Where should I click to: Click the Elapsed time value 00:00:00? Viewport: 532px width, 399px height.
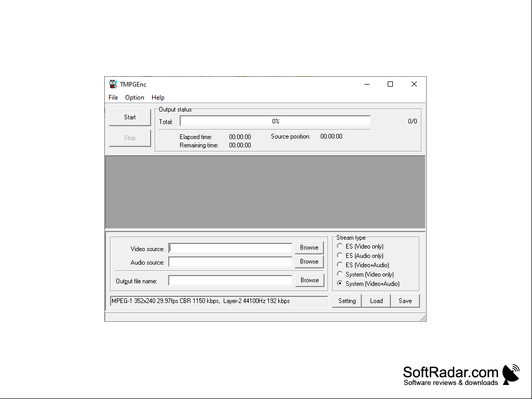(240, 137)
